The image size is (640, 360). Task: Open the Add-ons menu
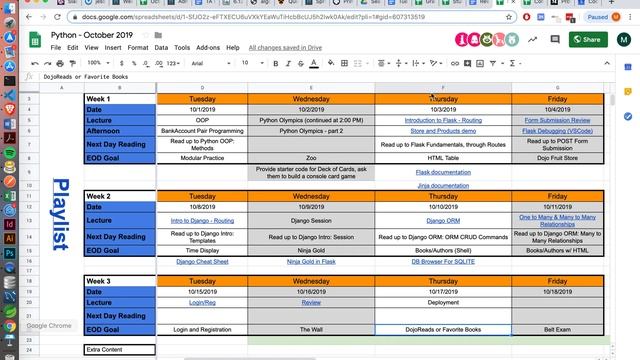(x=208, y=48)
